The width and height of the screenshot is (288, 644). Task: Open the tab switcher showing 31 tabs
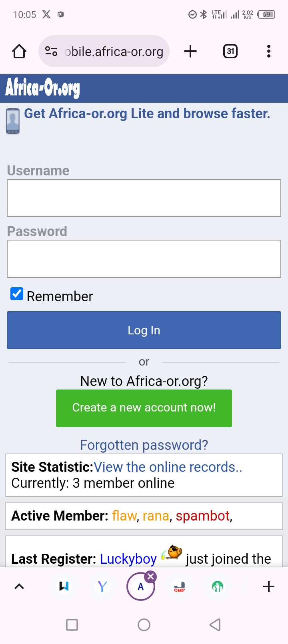point(230,52)
